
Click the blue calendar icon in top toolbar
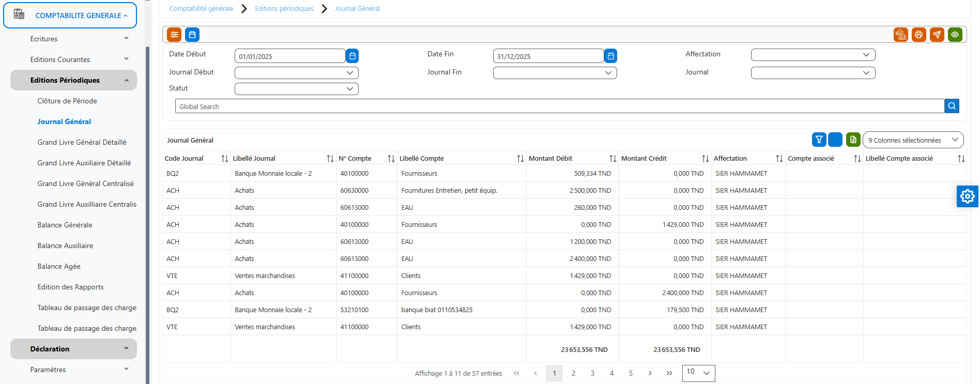[192, 35]
